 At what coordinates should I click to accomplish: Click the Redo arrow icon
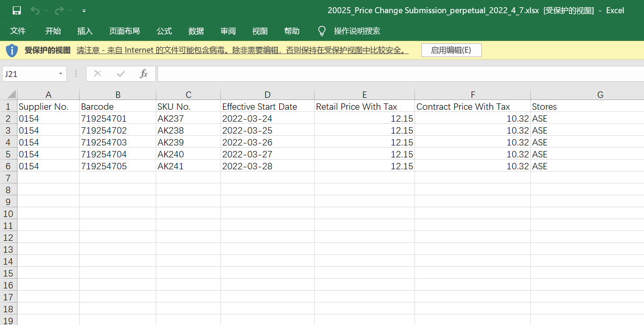click(59, 11)
